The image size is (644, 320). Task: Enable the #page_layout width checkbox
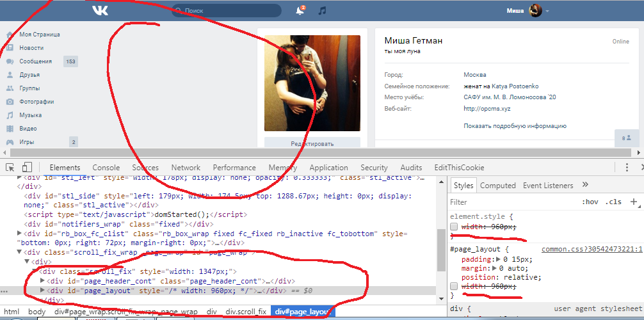pyautogui.click(x=454, y=287)
